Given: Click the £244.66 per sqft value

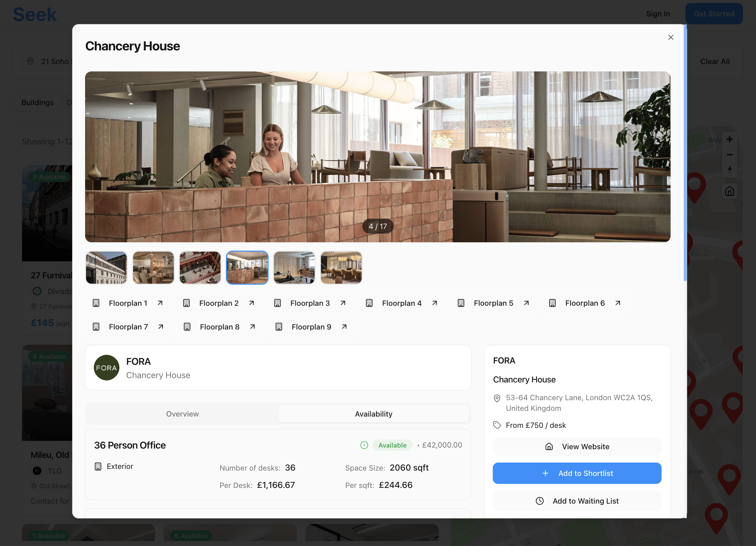Looking at the screenshot, I should (396, 485).
